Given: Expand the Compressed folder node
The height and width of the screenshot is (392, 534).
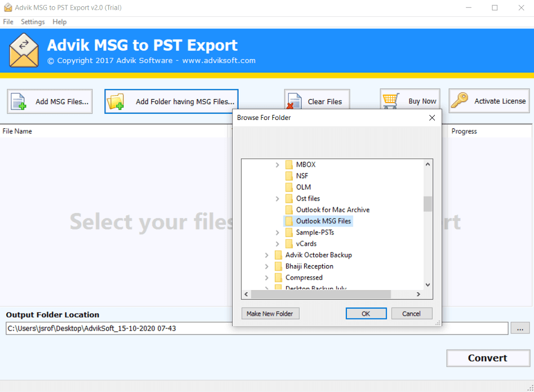Looking at the screenshot, I should click(266, 278).
